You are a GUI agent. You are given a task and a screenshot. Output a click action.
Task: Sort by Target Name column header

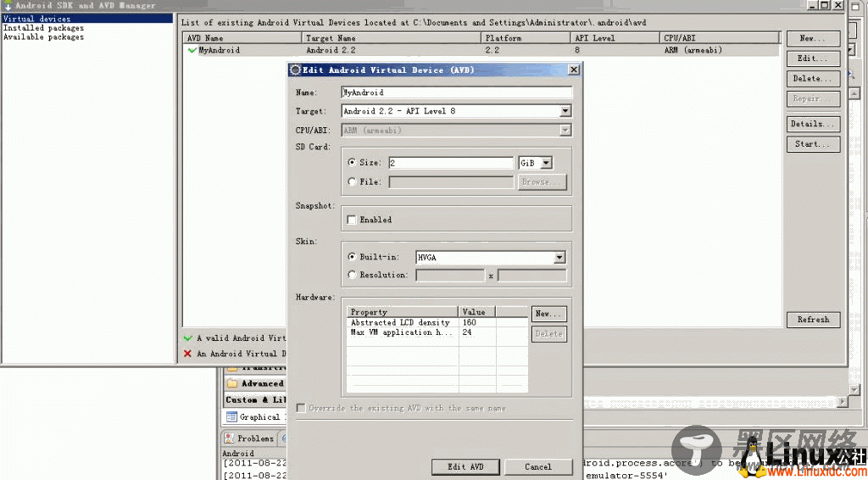pyautogui.click(x=392, y=38)
